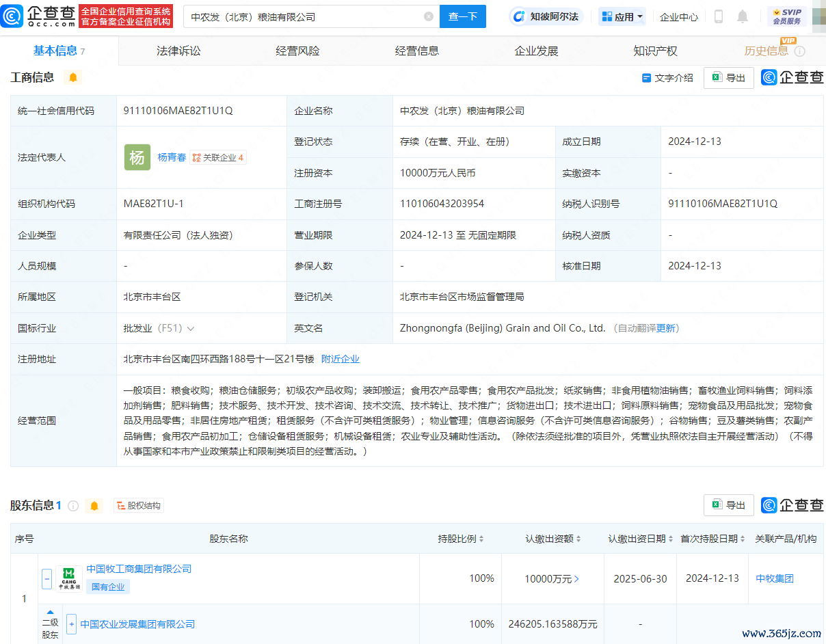Open 文字介绍 text introduction

[x=667, y=78]
